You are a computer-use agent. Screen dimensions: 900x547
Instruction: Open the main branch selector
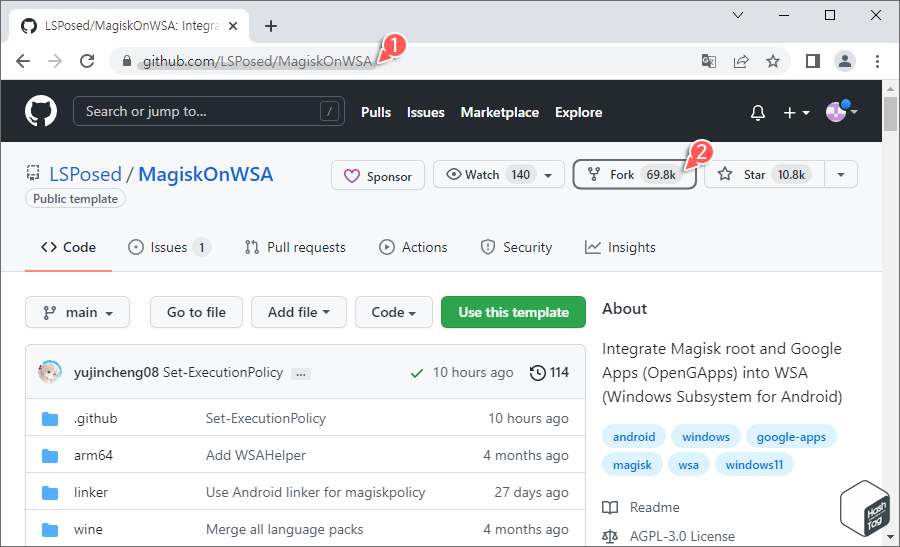point(77,312)
